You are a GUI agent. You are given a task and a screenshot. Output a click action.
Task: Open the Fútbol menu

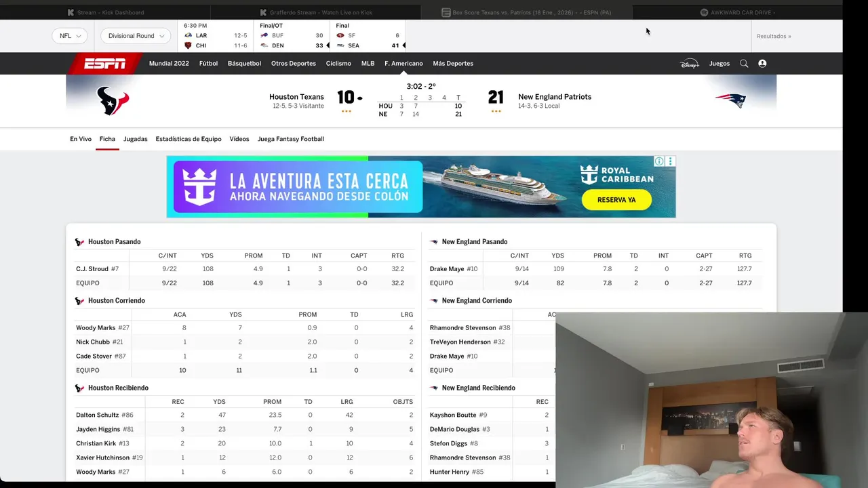(x=208, y=64)
